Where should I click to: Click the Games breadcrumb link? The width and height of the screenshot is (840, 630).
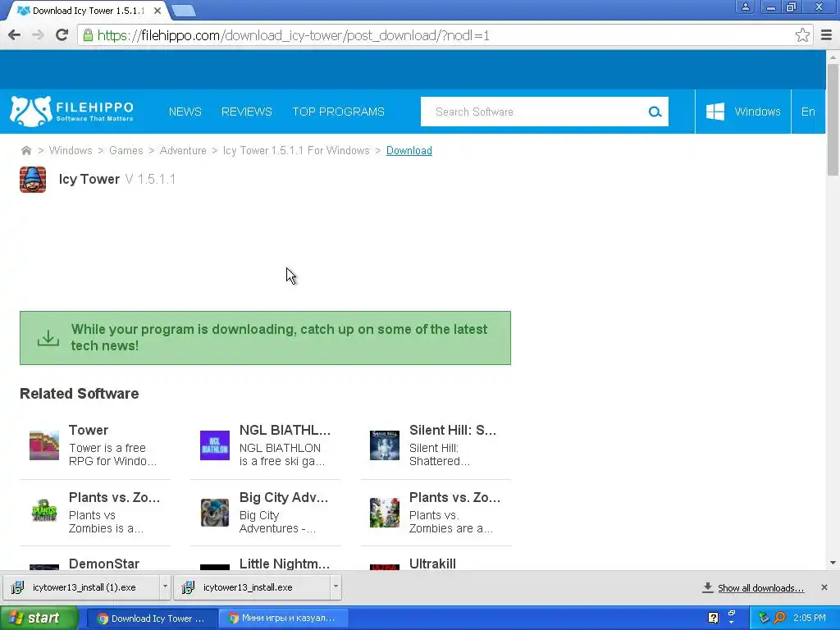tap(126, 151)
